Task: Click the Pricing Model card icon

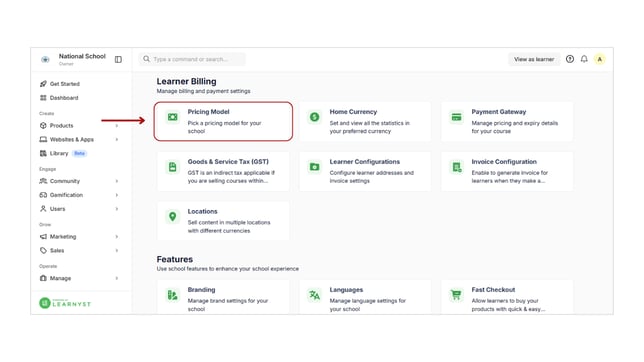Action: (172, 117)
